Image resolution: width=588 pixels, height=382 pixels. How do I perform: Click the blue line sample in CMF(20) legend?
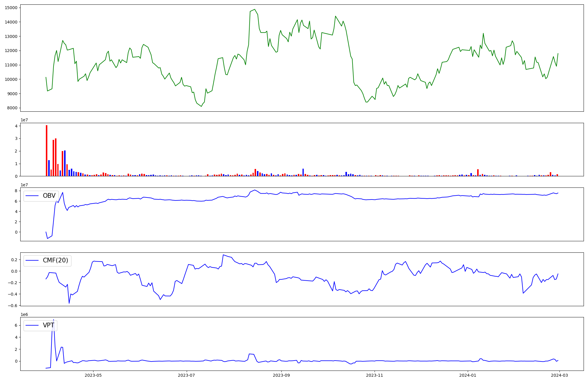[x=32, y=261]
